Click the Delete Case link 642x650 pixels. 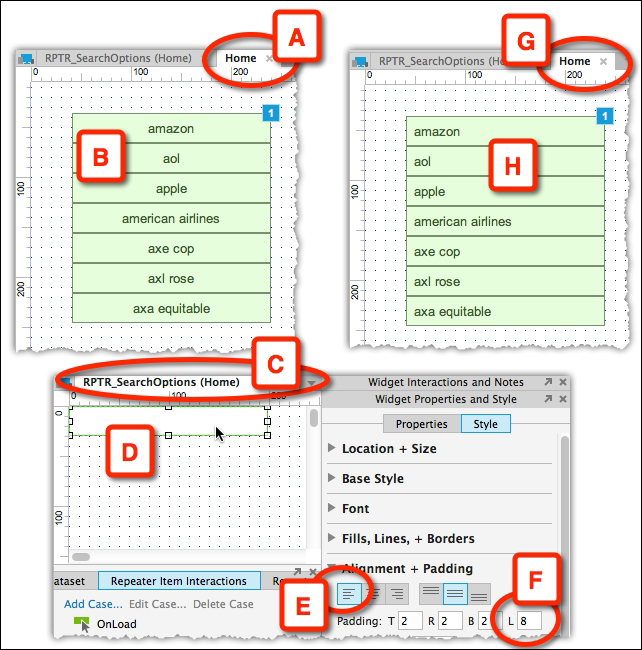(x=223, y=604)
